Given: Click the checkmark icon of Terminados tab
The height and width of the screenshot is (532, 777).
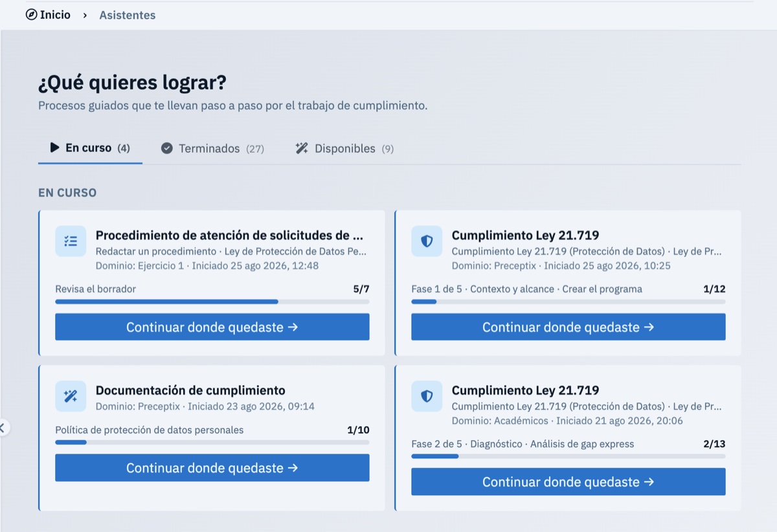Looking at the screenshot, I should tap(167, 148).
